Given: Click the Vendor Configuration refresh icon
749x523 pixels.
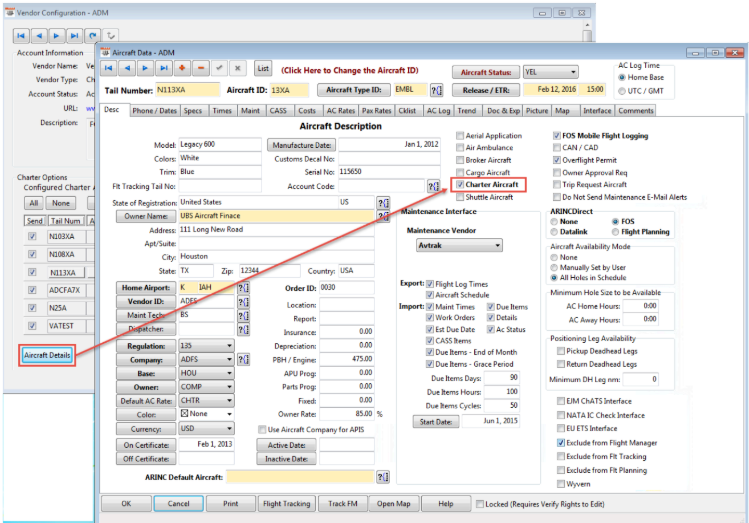Looking at the screenshot, I should [93, 35].
